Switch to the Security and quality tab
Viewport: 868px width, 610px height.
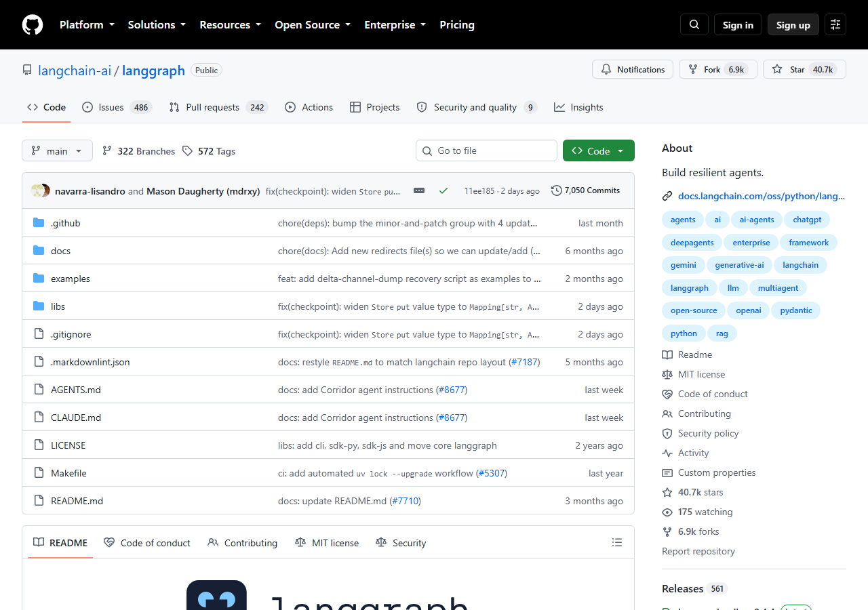pos(477,107)
